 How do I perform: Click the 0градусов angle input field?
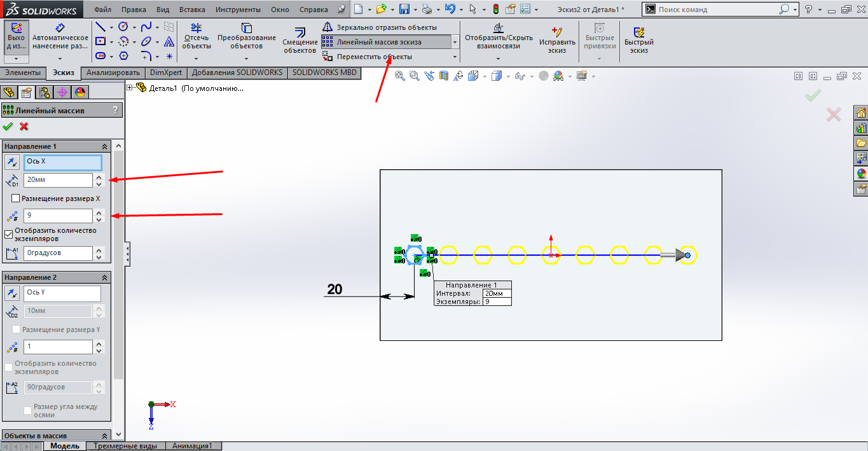pos(58,253)
